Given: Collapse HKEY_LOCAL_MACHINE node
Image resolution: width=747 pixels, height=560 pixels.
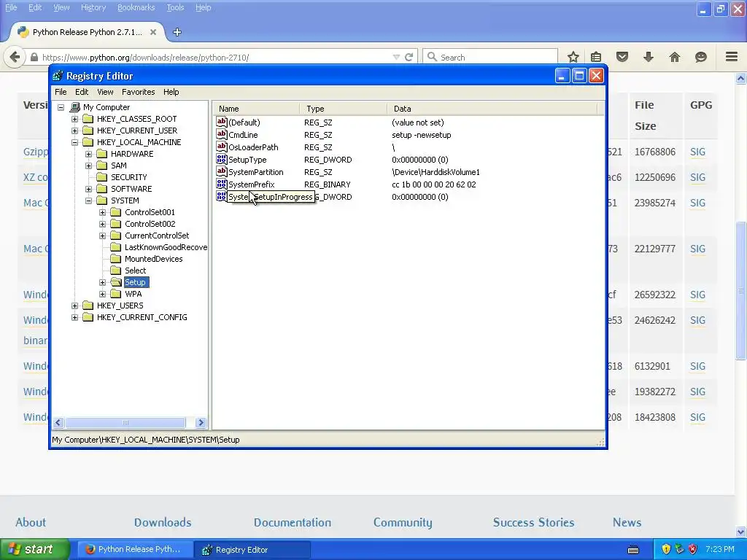Looking at the screenshot, I should pos(75,142).
